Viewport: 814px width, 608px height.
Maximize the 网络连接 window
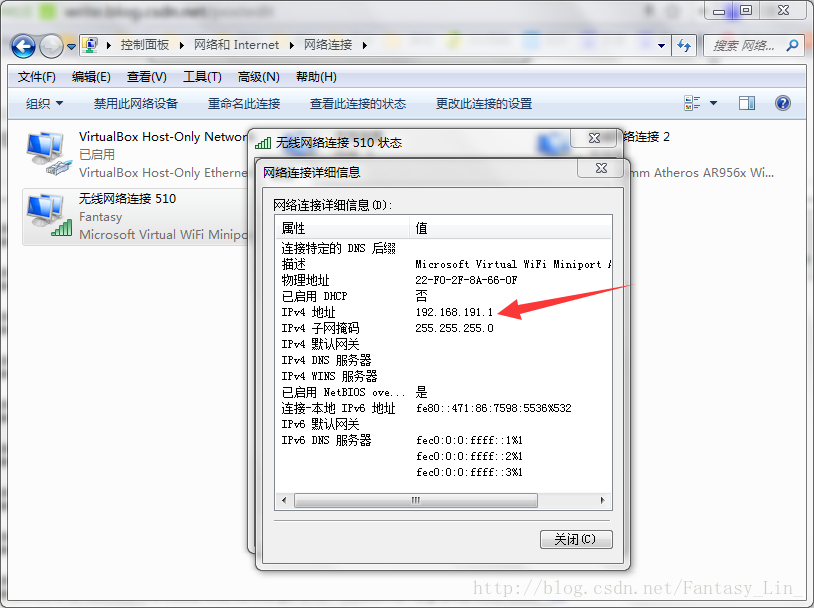[x=746, y=10]
